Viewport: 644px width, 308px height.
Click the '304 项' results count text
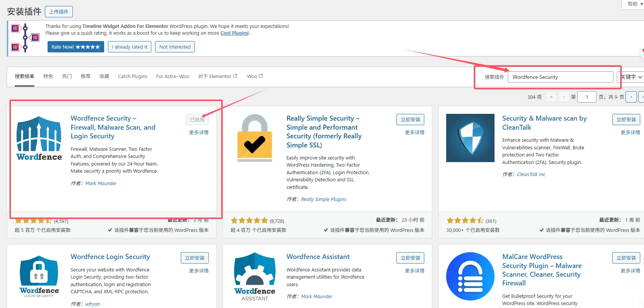pos(535,97)
